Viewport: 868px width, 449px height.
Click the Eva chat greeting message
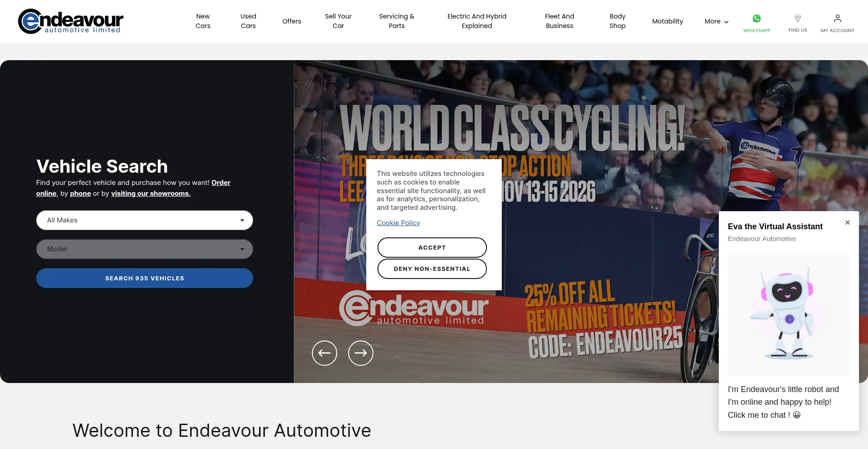click(783, 402)
